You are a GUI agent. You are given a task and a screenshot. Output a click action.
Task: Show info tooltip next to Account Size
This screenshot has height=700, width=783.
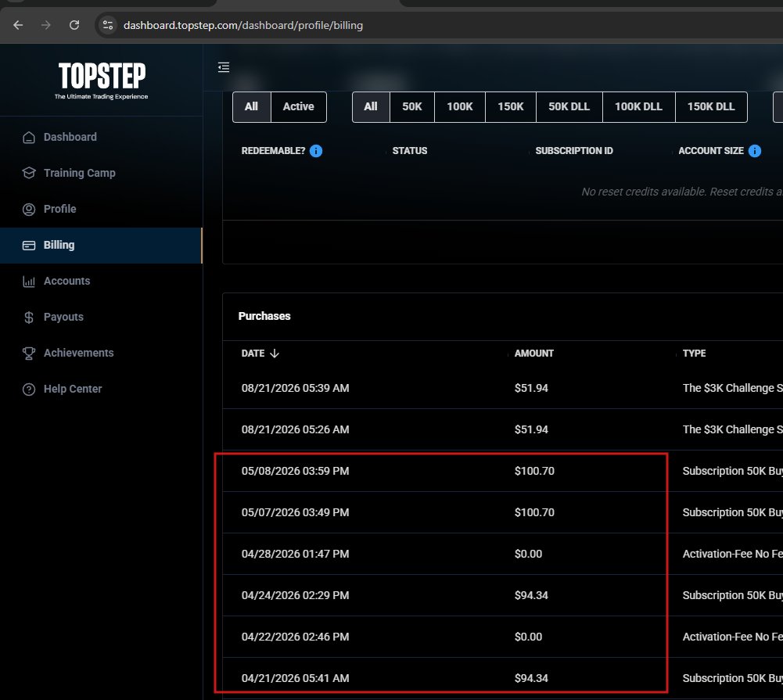(755, 151)
